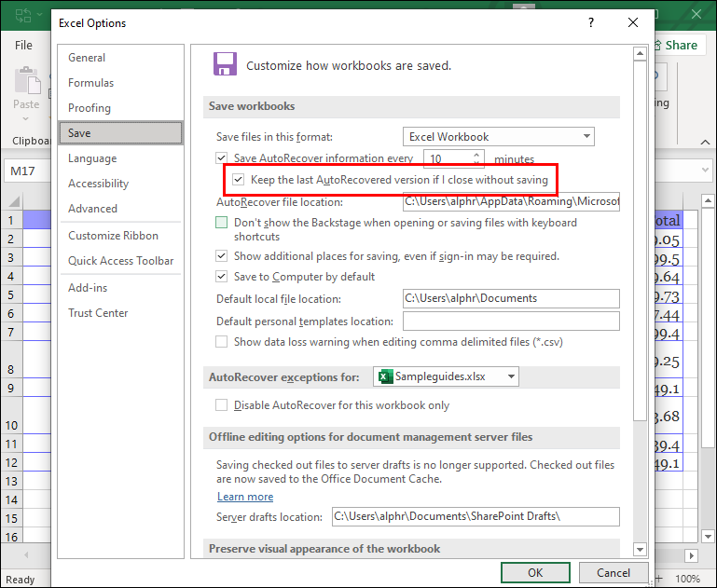The image size is (717, 588).
Task: Open the Language options category
Action: click(120, 158)
